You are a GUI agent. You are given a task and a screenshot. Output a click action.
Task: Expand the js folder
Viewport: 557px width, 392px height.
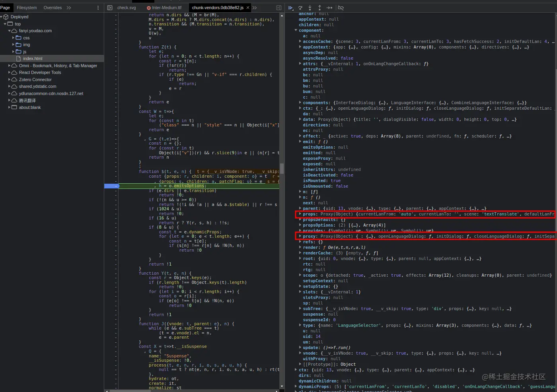[x=13, y=52]
